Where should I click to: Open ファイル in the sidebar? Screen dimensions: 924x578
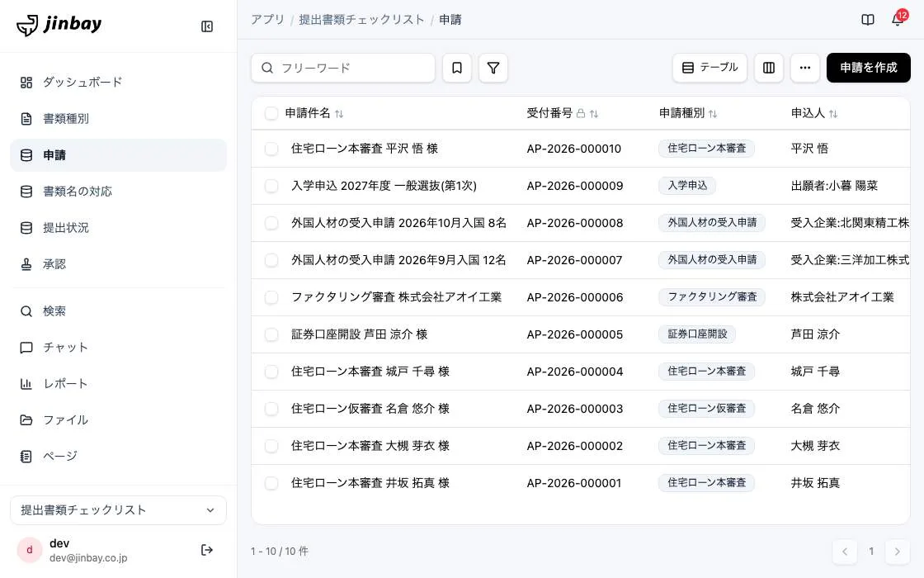tap(119, 420)
